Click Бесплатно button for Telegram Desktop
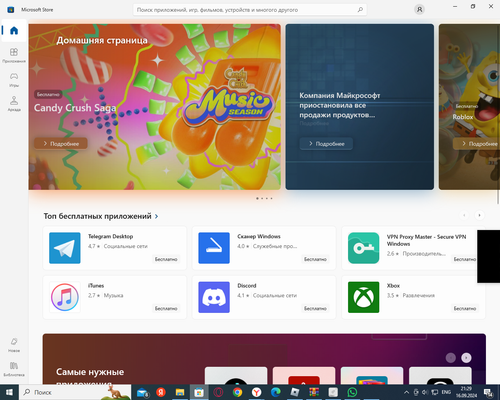The image size is (500, 400). click(x=166, y=259)
